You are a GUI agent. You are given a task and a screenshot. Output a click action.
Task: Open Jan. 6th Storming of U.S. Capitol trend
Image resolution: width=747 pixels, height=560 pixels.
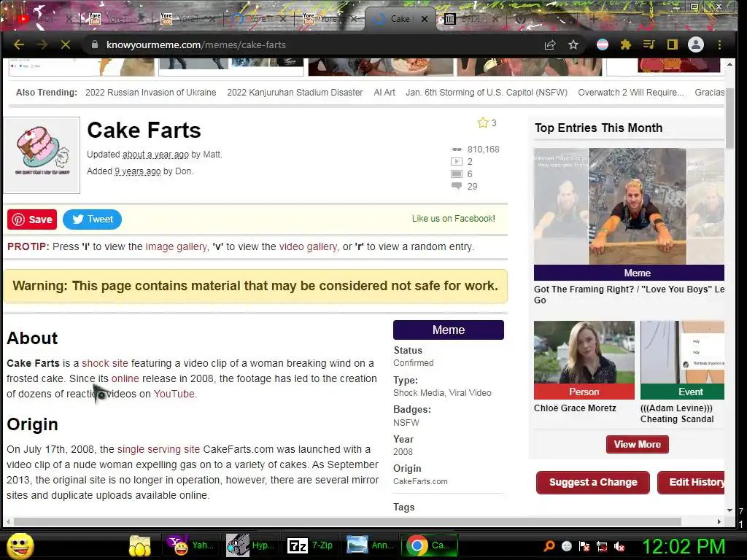point(487,93)
